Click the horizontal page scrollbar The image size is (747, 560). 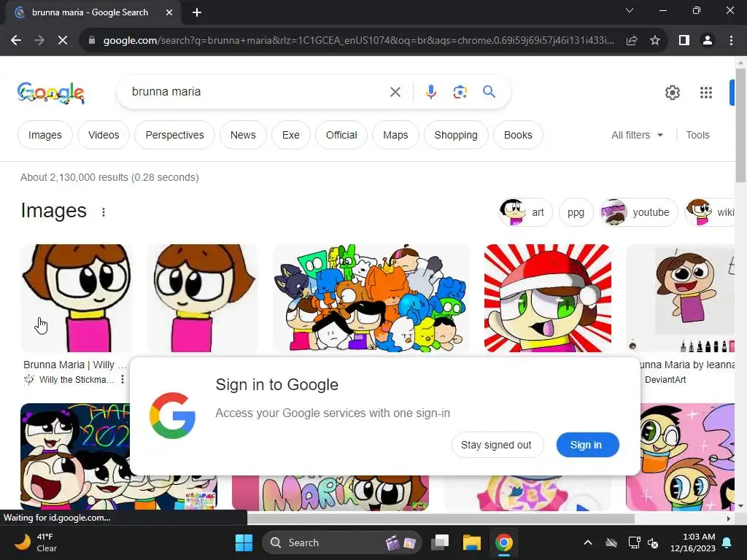click(x=441, y=518)
